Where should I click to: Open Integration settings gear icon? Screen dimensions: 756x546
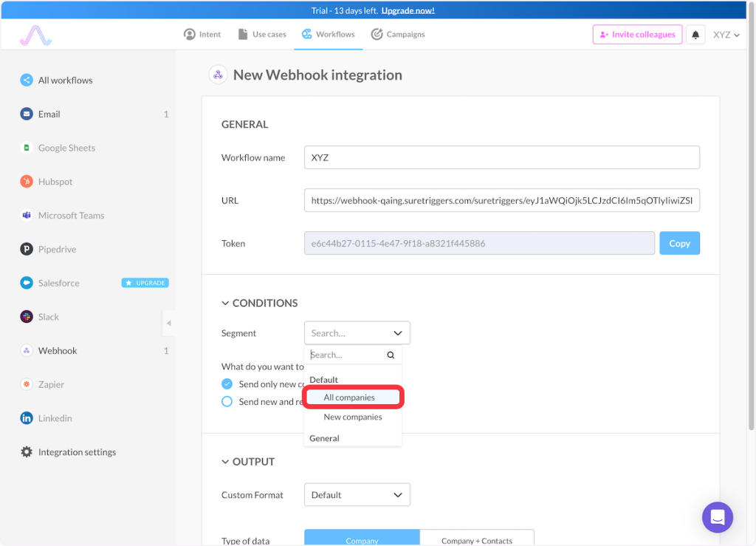[x=27, y=452]
